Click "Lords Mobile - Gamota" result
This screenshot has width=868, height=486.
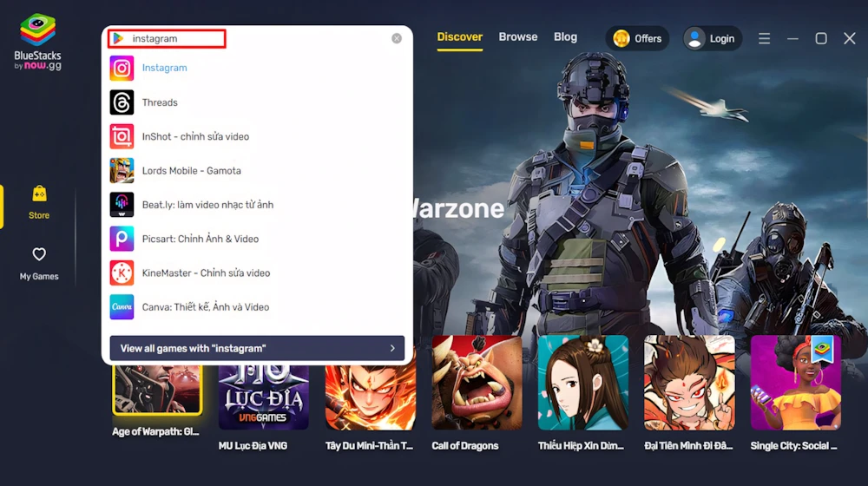[x=192, y=170]
